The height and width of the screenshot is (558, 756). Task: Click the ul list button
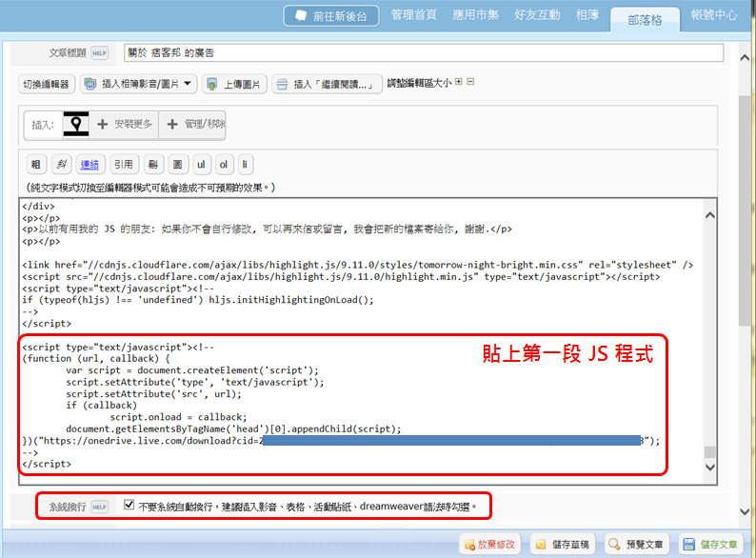coord(201,165)
